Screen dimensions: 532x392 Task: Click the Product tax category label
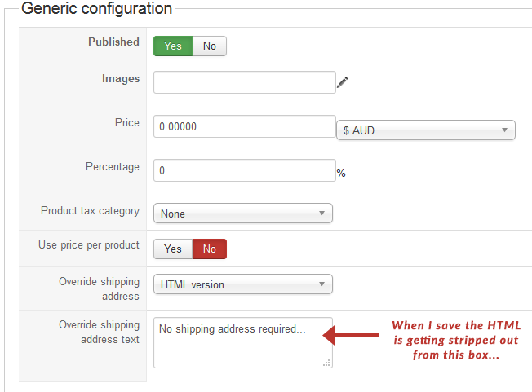click(90, 211)
